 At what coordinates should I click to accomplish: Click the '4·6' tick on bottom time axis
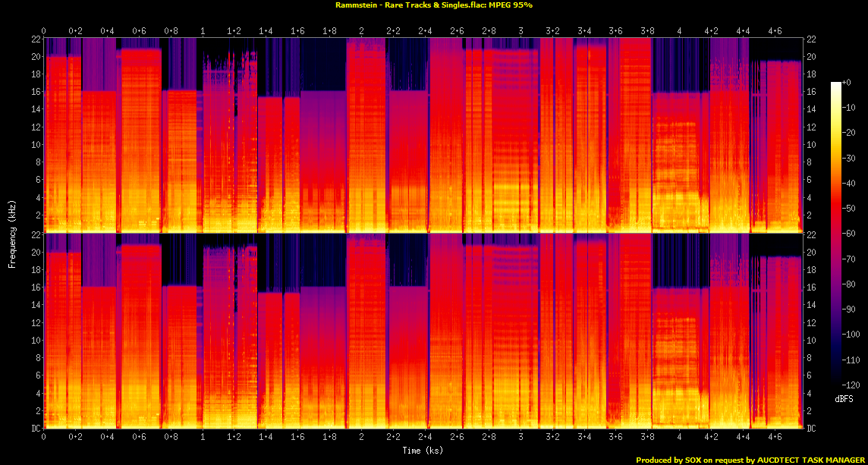pyautogui.click(x=775, y=437)
